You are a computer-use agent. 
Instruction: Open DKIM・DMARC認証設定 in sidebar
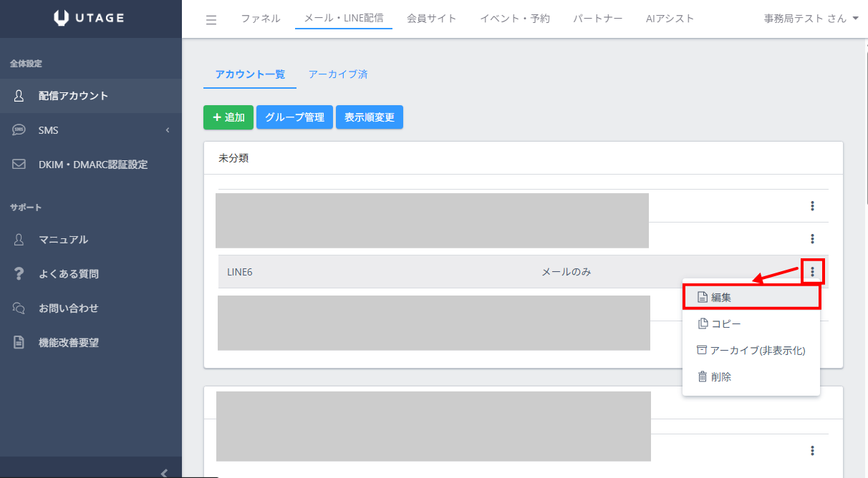[x=92, y=165]
